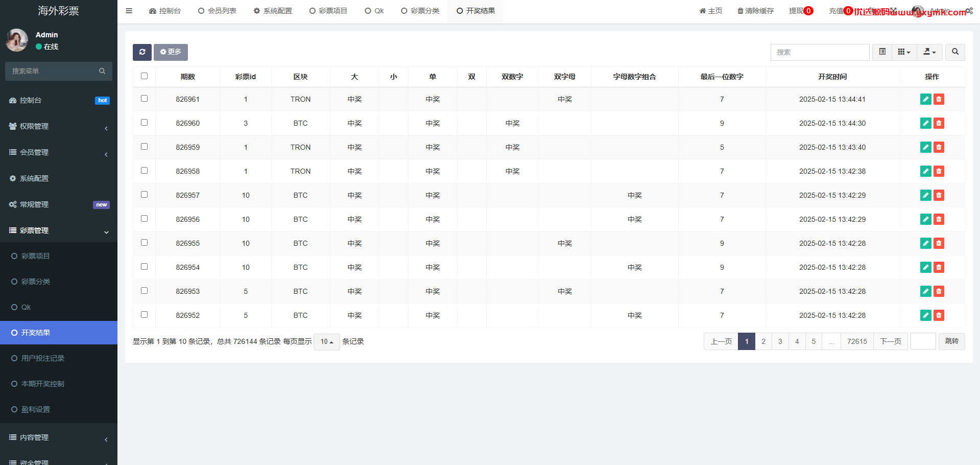
Task: Edit period 826956 entry
Action: coord(926,219)
